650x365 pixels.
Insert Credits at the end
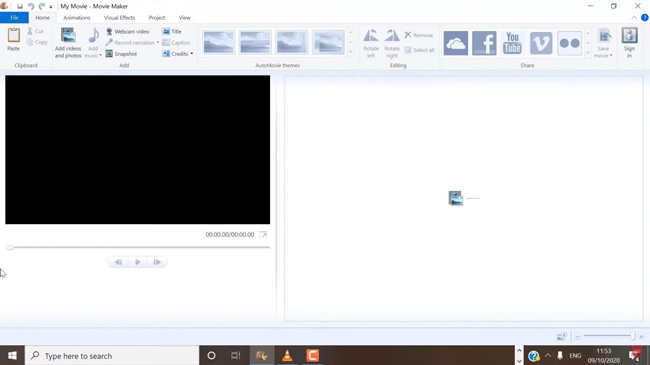[x=175, y=54]
